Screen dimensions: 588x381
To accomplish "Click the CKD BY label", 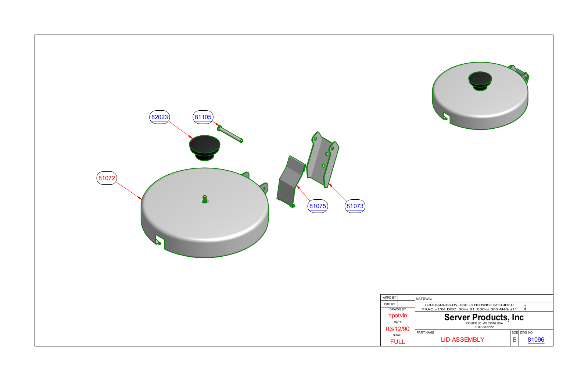I will coord(390,304).
